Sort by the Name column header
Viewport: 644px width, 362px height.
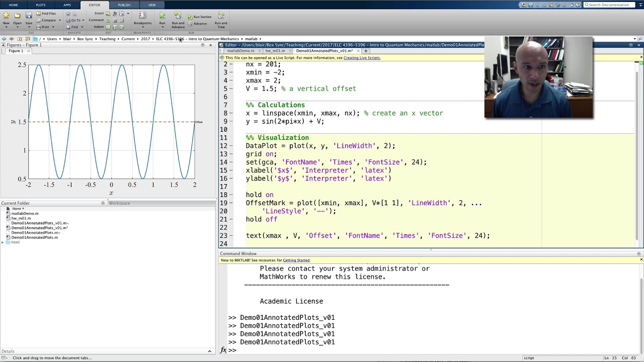pos(18,209)
